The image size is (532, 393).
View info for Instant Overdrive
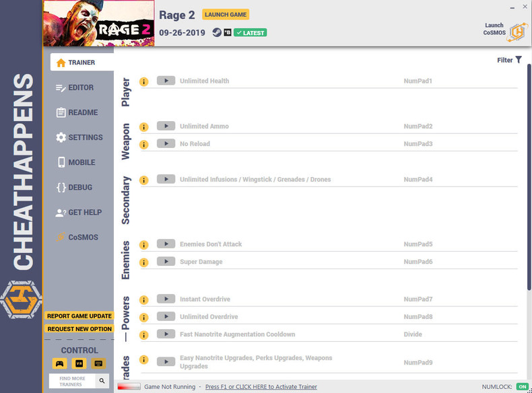point(144,299)
